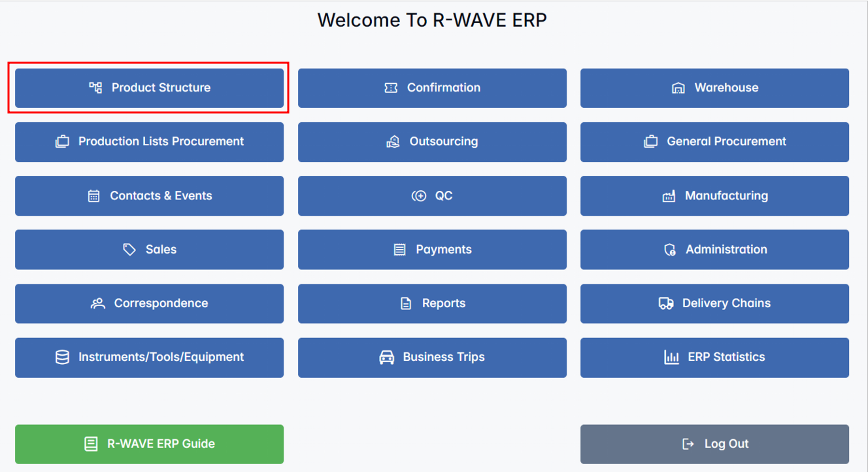868x472 pixels.
Task: Click the Manufacturing factory icon
Action: click(669, 195)
